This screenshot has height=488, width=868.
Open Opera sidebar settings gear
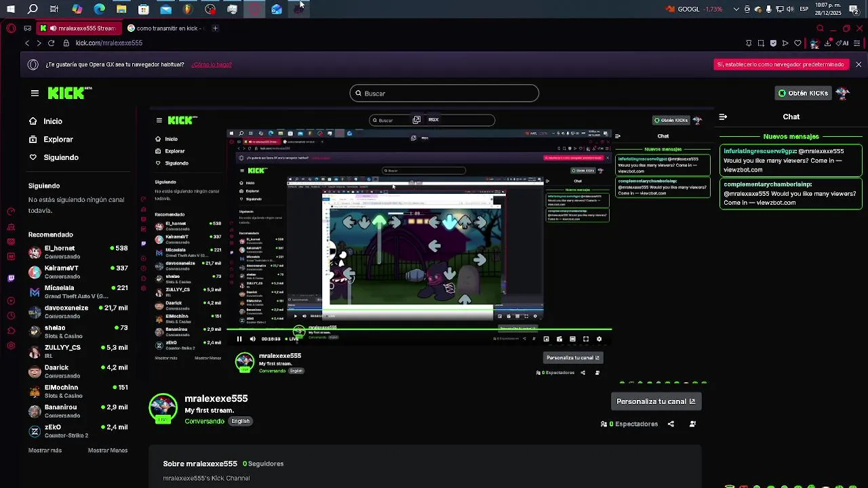click(11, 346)
